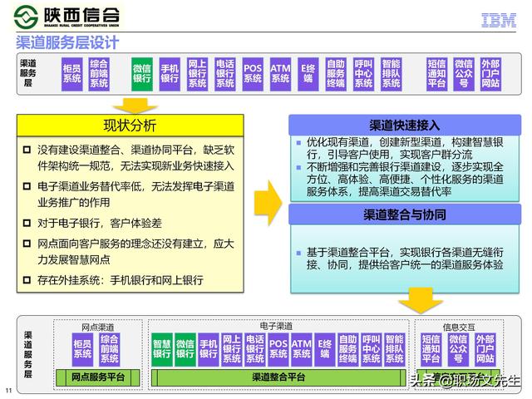Click the 呼叫中心系统 box under 电子渠道
The height and width of the screenshot is (399, 532).
tap(372, 349)
